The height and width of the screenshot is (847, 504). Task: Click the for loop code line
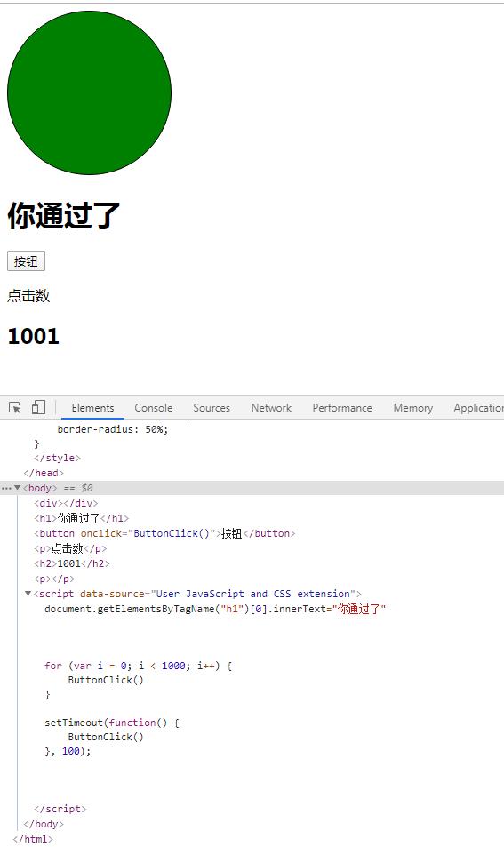click(x=139, y=666)
